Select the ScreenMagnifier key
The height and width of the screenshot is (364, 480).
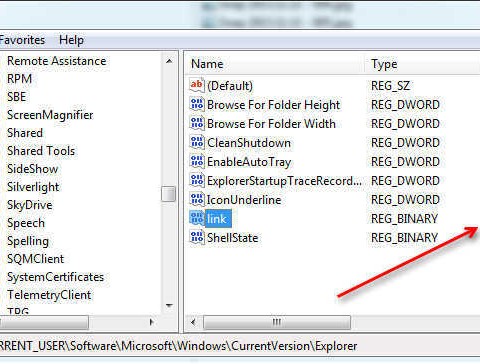coord(50,115)
